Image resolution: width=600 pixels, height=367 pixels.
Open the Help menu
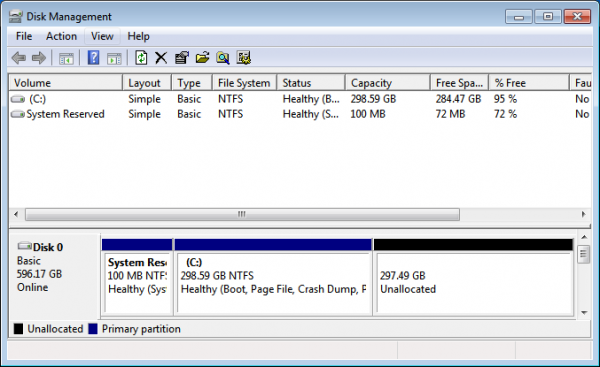[138, 36]
